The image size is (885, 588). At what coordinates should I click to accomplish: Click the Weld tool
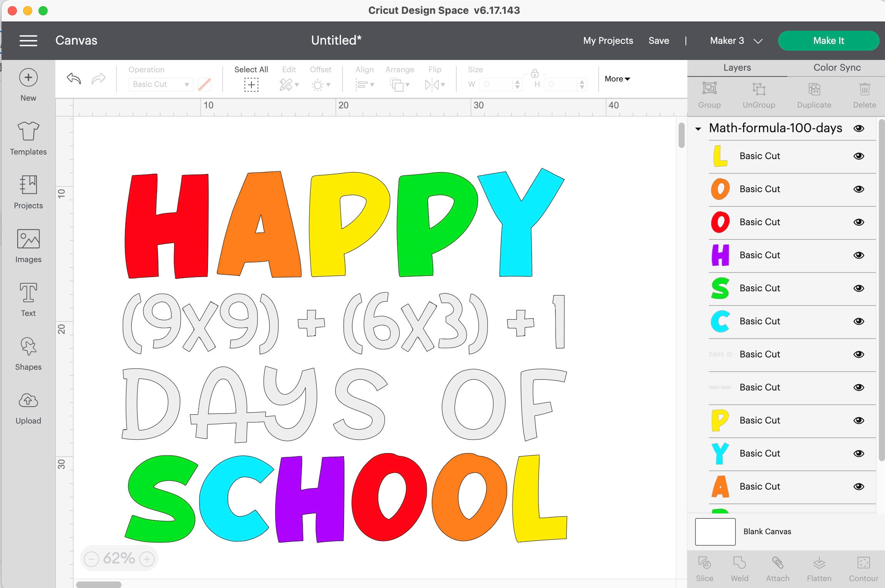point(739,568)
